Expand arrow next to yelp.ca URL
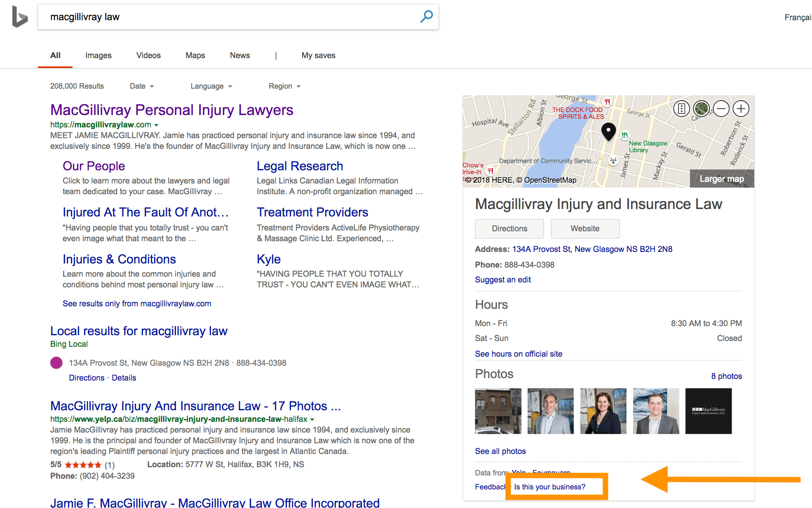This screenshot has width=812, height=508. 312,419
